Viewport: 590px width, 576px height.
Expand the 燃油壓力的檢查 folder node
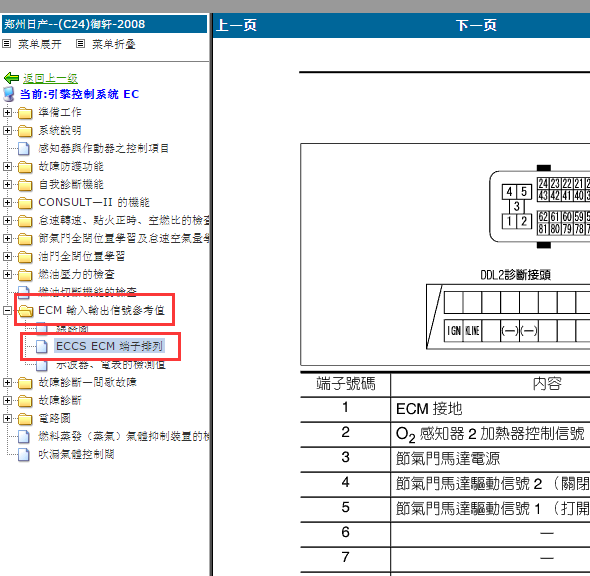[x=7, y=275]
